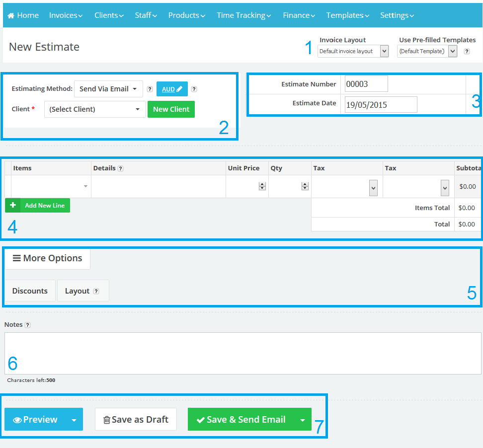This screenshot has width=483, height=448.
Task: Click Save as Draft button
Action: 136,420
